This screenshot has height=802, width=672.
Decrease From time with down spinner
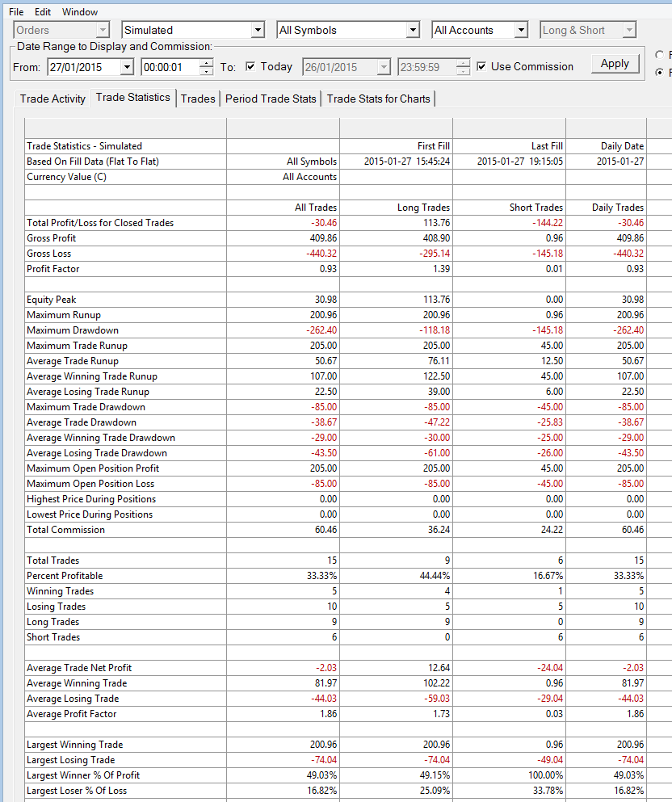click(206, 71)
